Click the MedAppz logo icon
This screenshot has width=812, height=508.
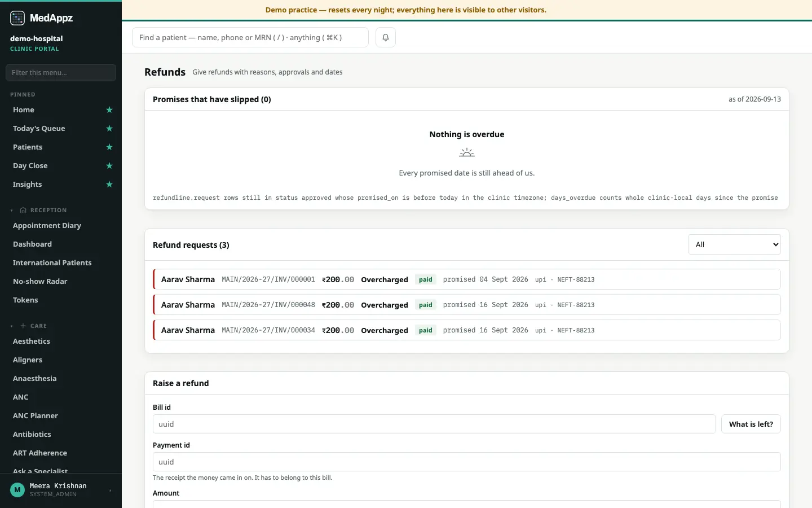pos(17,18)
